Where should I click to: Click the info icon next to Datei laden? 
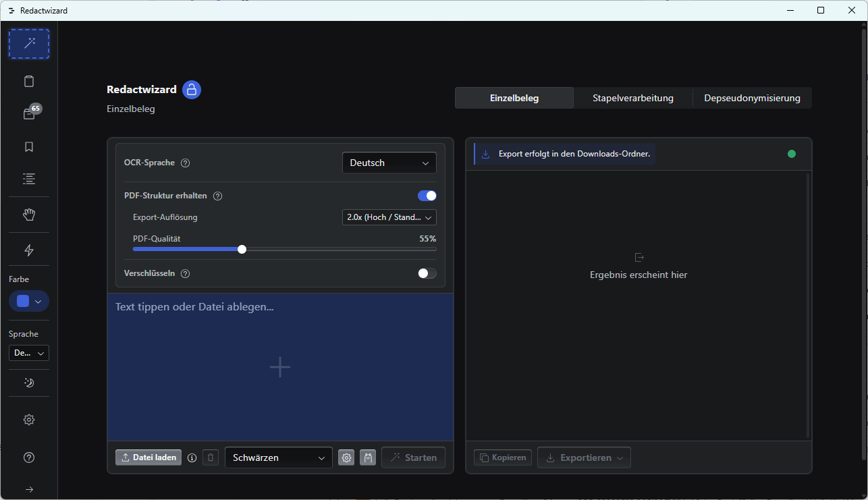tap(192, 457)
